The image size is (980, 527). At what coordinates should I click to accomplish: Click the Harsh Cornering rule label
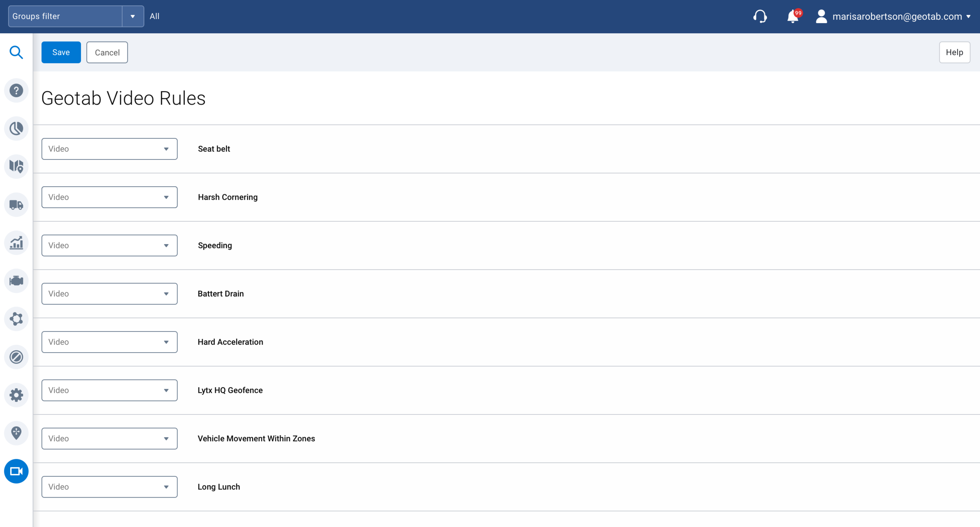(x=228, y=197)
